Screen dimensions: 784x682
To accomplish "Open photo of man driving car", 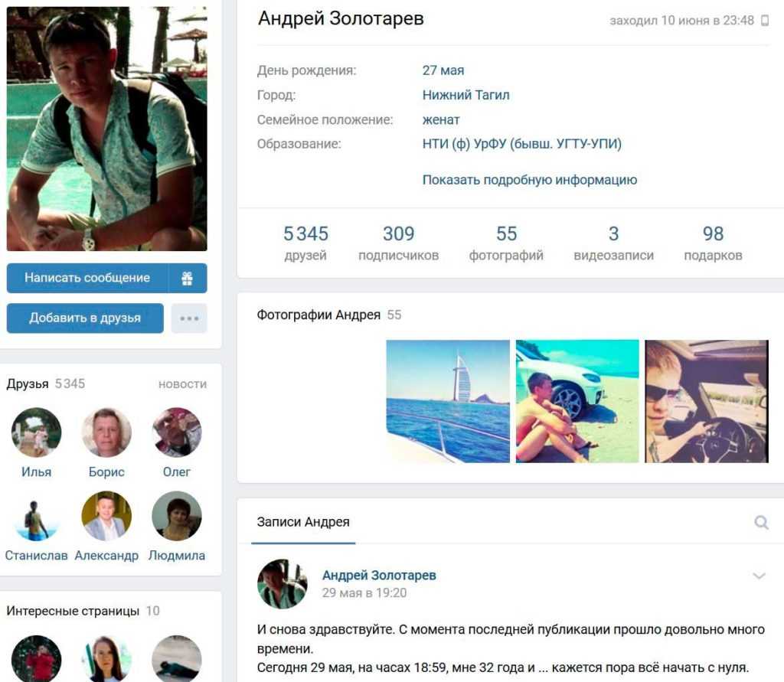I will [707, 401].
